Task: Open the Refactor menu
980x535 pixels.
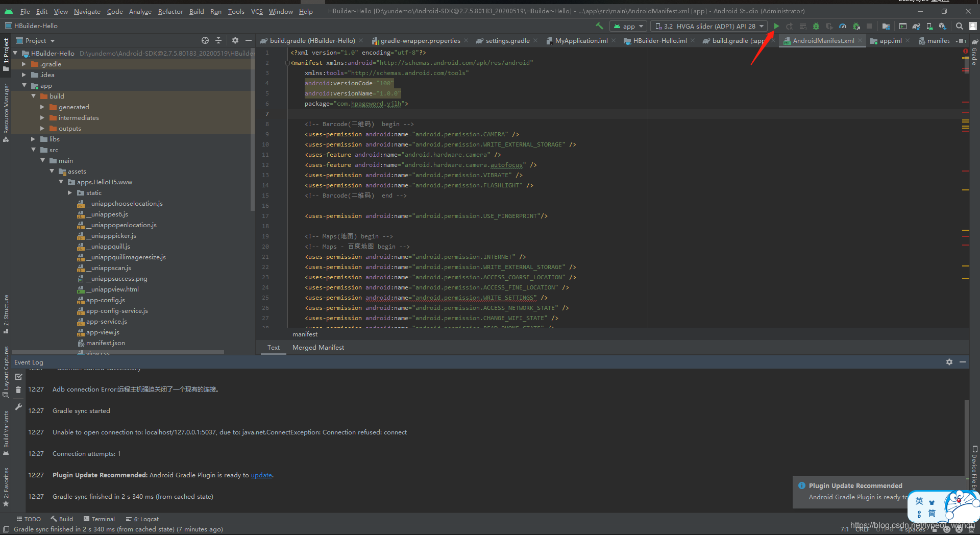Action: click(170, 11)
